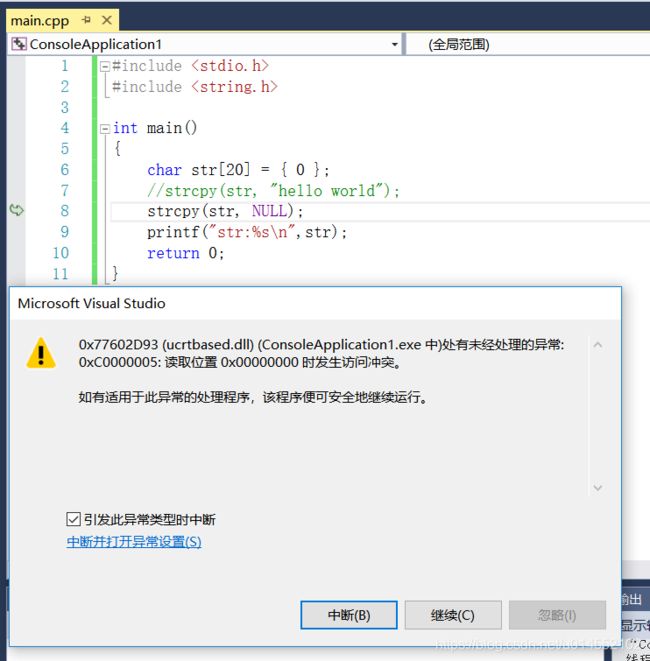Screen dimensions: 650x661
Task: Click the char str[20] = { 0 }; line
Action: click(x=238, y=170)
